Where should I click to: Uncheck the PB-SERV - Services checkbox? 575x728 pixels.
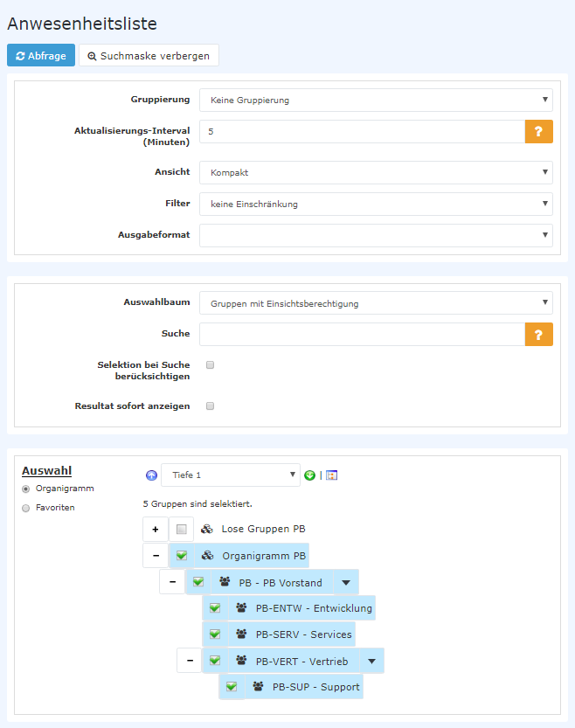click(x=215, y=634)
